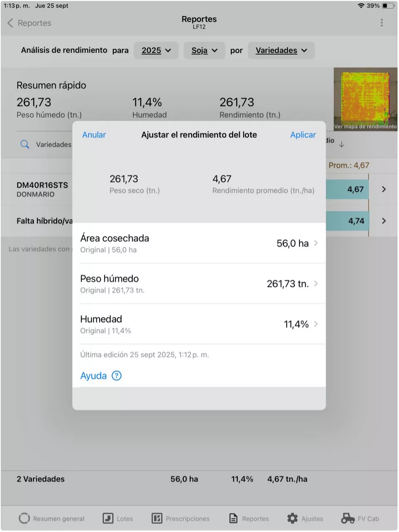Screen dimensions: 399x532
Task: Go back to Reportes
Action: 29,23
